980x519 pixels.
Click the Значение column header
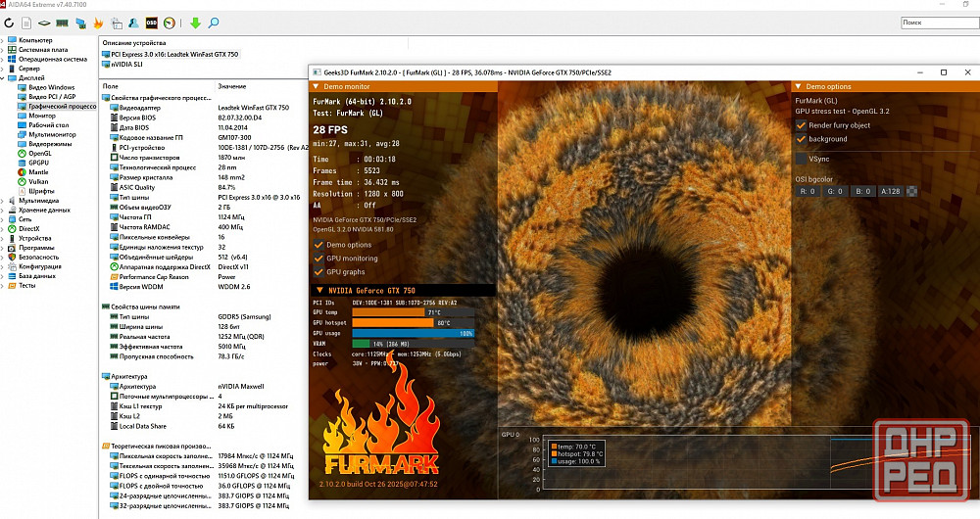tap(232, 87)
